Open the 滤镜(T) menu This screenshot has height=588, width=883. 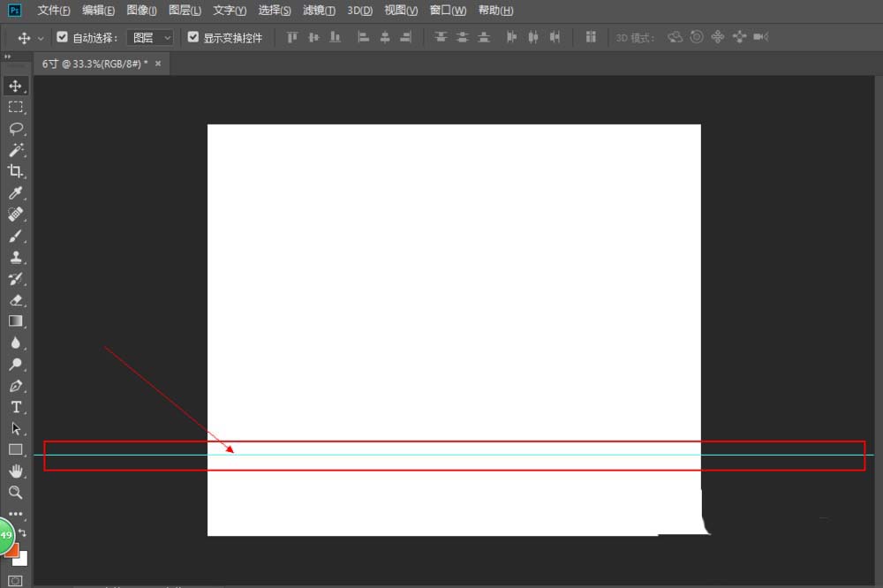[319, 10]
